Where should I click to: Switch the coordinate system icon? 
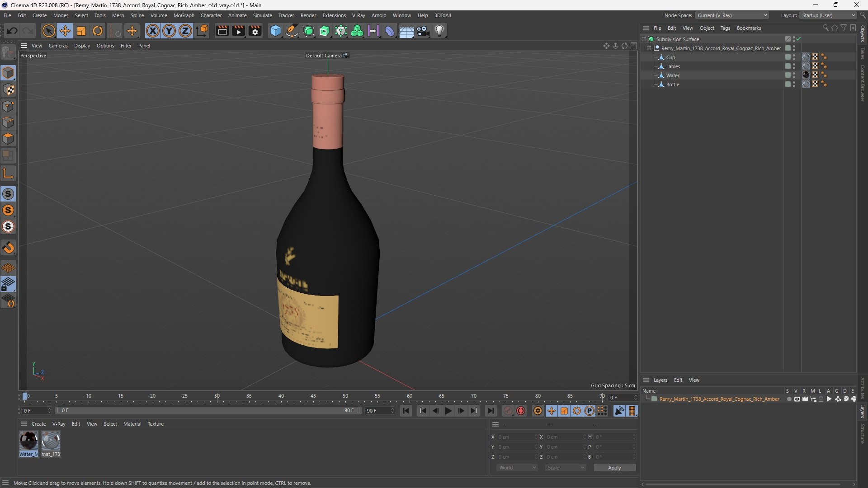tap(202, 31)
